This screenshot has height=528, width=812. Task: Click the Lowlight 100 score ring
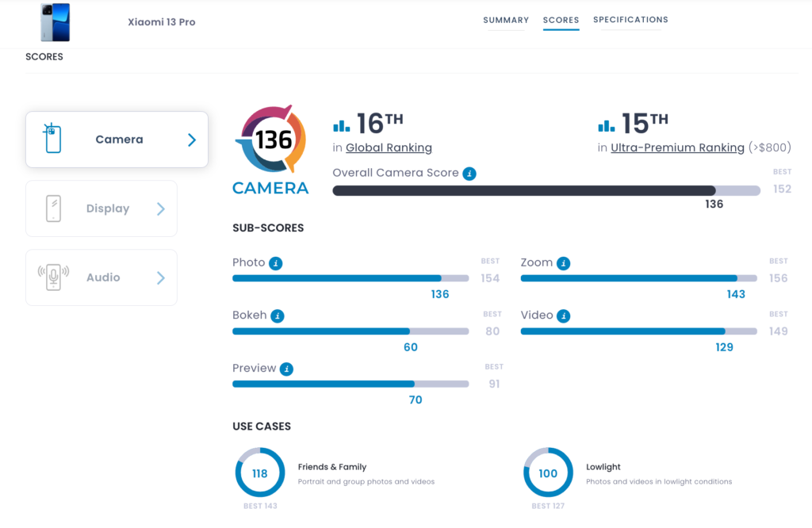point(548,473)
